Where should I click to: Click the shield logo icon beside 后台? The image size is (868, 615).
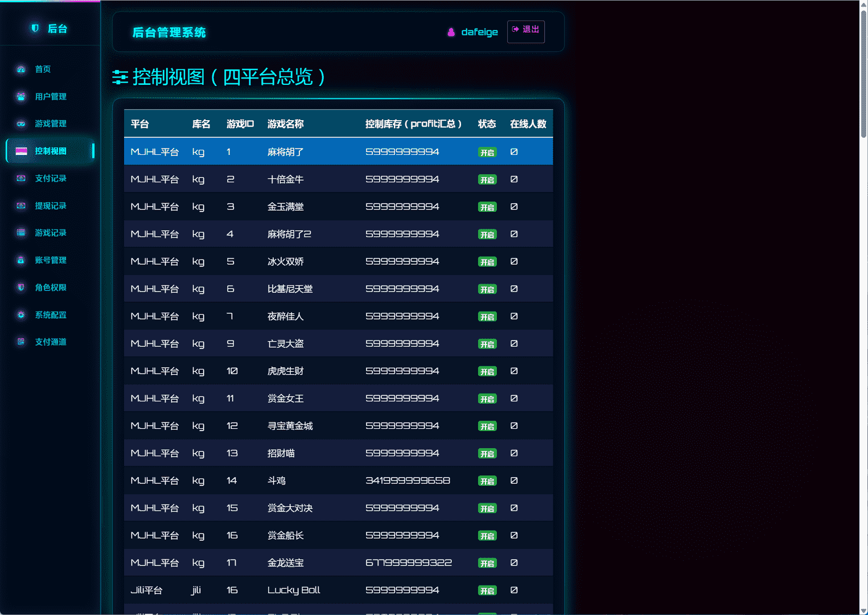pos(35,28)
